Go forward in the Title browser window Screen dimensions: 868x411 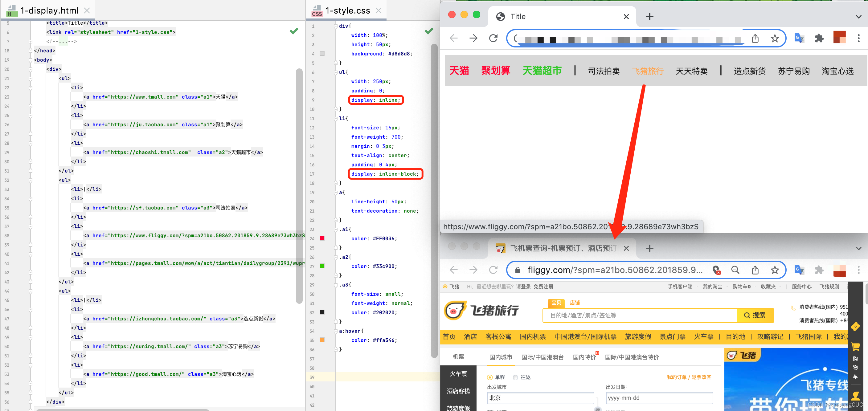coord(473,38)
